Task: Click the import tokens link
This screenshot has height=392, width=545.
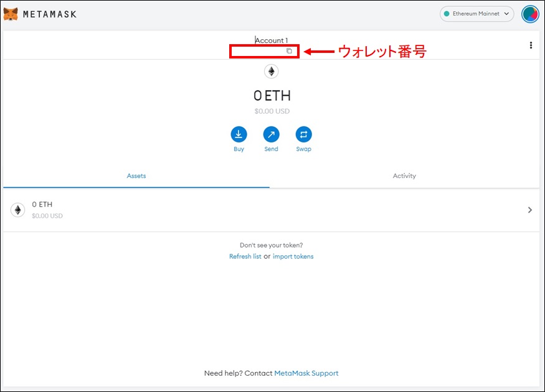Action: (x=293, y=256)
